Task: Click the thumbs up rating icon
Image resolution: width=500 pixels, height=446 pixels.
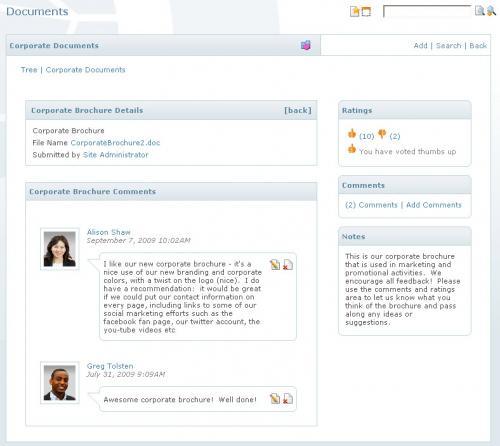Action: pyautogui.click(x=352, y=134)
